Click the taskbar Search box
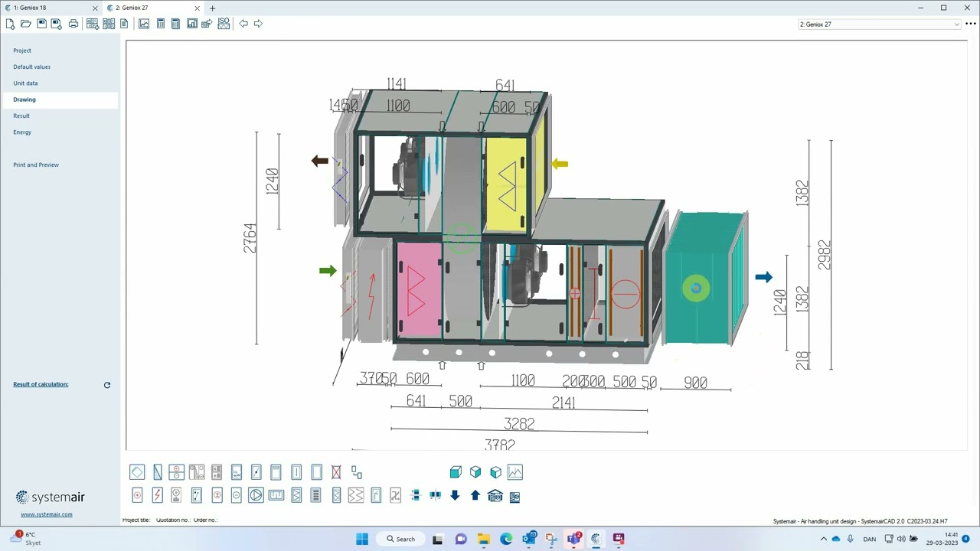Screen dimensions: 980x551 (x=400, y=539)
